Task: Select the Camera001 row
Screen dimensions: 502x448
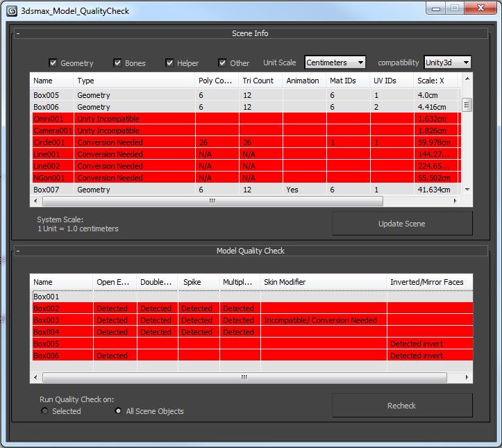Action: pyautogui.click(x=246, y=131)
